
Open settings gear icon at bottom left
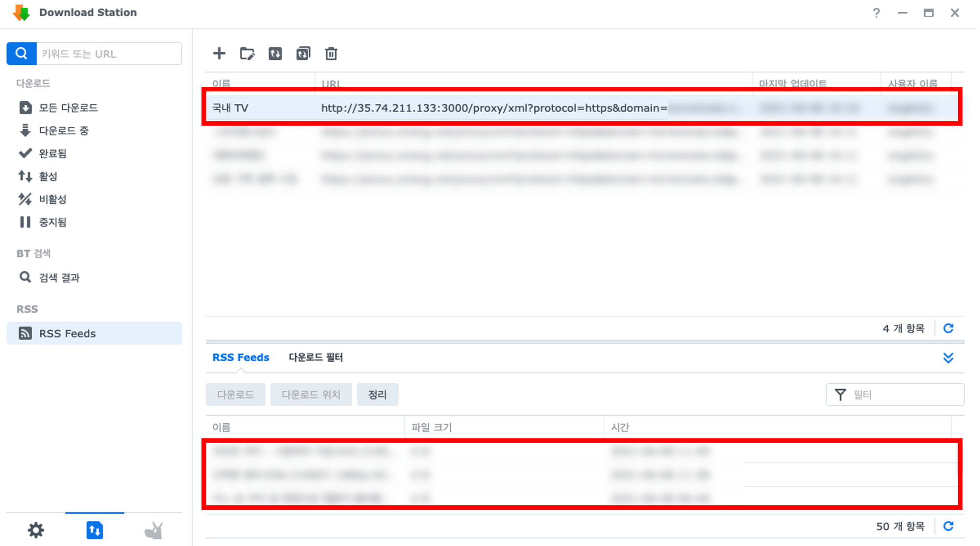[36, 530]
